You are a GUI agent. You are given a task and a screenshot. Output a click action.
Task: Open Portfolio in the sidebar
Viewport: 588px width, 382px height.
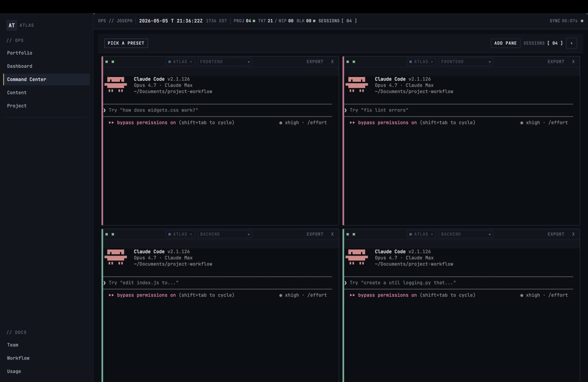47,53
